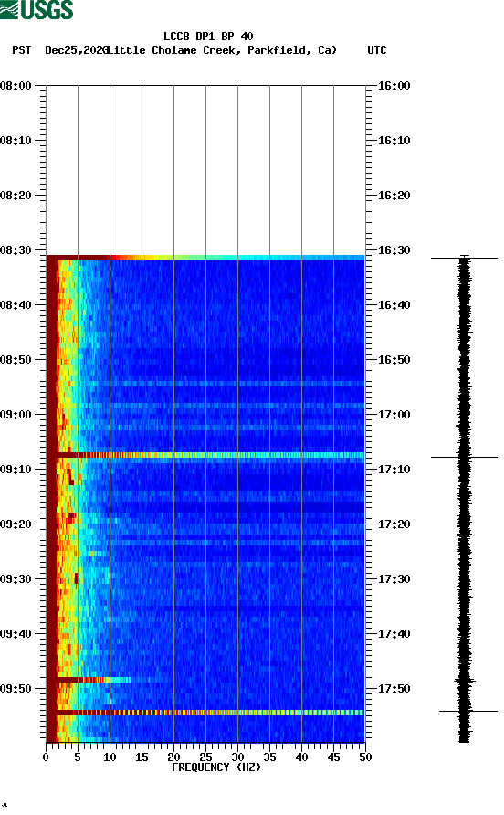Click the '17:30' UTC time label
504x815 pixels.
(x=394, y=579)
